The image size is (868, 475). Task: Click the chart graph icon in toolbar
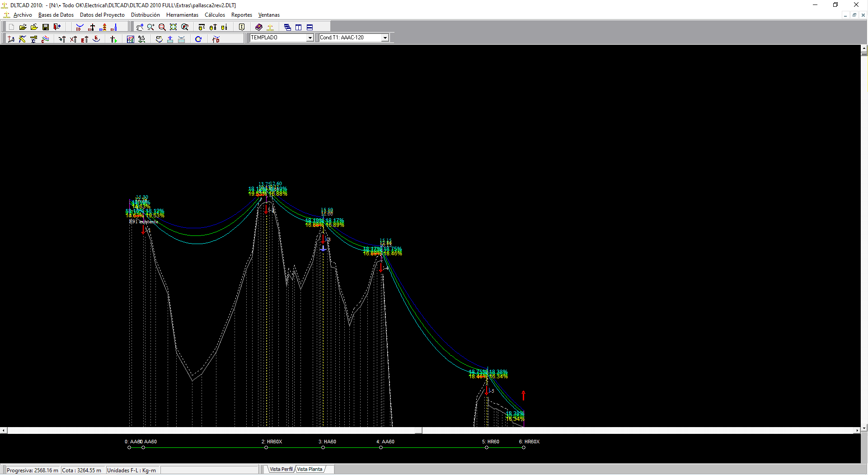coord(131,39)
